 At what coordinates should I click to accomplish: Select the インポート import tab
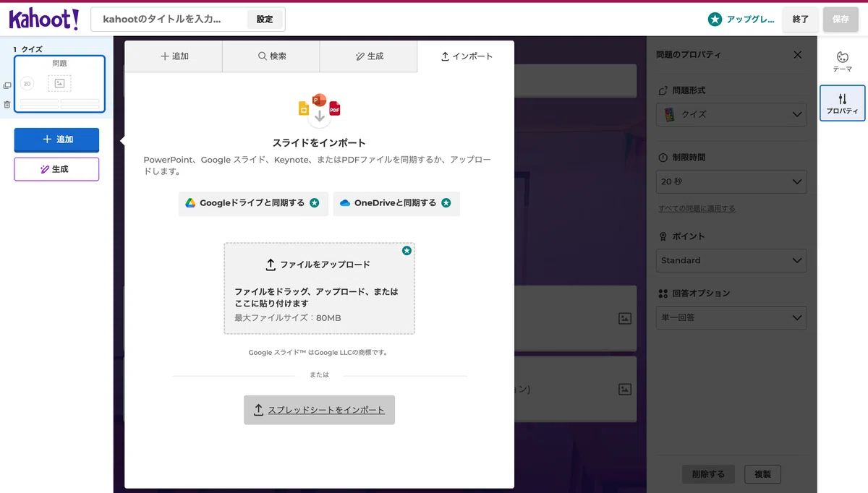[466, 56]
